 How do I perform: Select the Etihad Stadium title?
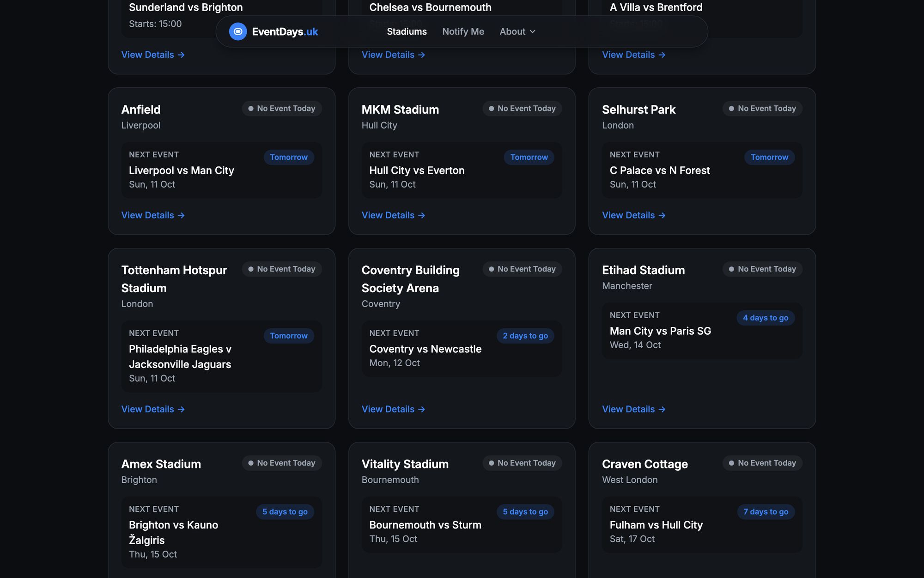pyautogui.click(x=643, y=270)
